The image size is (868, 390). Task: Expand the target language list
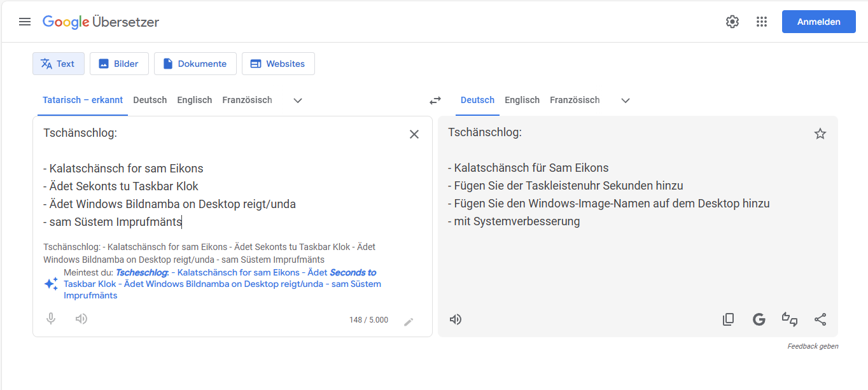coord(626,101)
